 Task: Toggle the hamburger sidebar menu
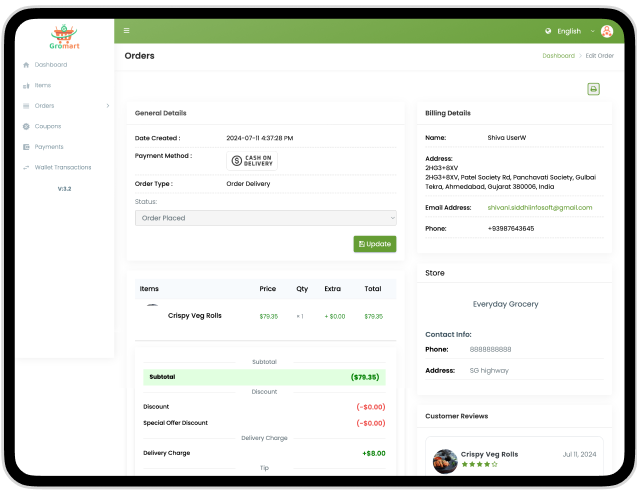tap(127, 31)
